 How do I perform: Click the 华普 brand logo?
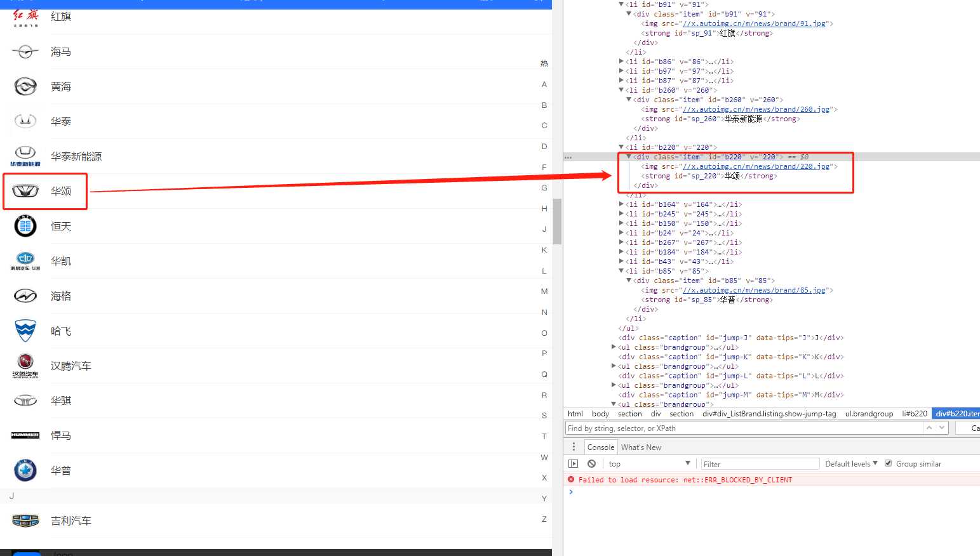click(25, 470)
